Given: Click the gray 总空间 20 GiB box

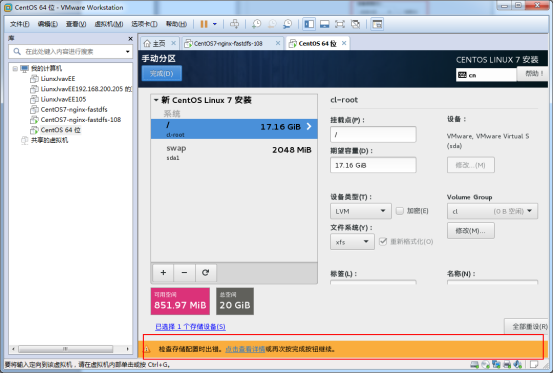Looking at the screenshot, I should [235, 301].
